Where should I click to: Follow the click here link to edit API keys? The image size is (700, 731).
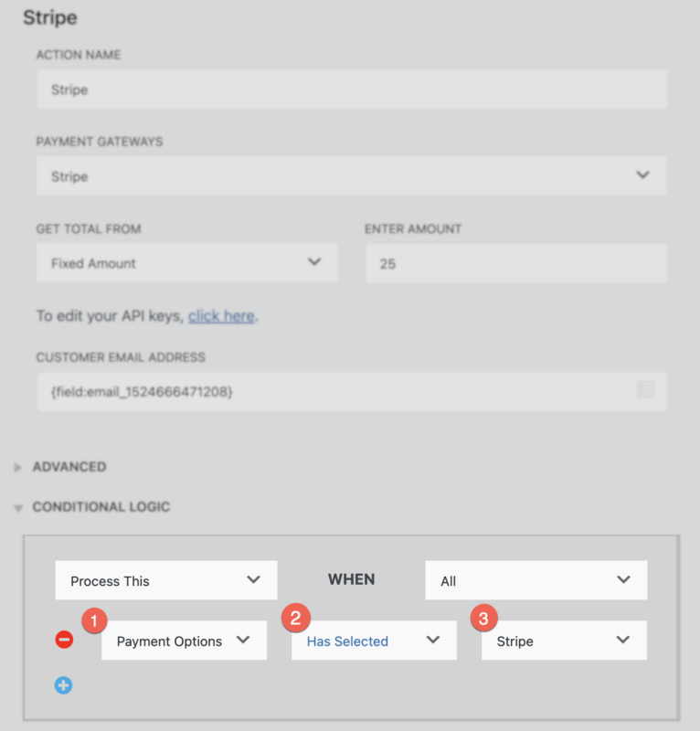(x=221, y=315)
